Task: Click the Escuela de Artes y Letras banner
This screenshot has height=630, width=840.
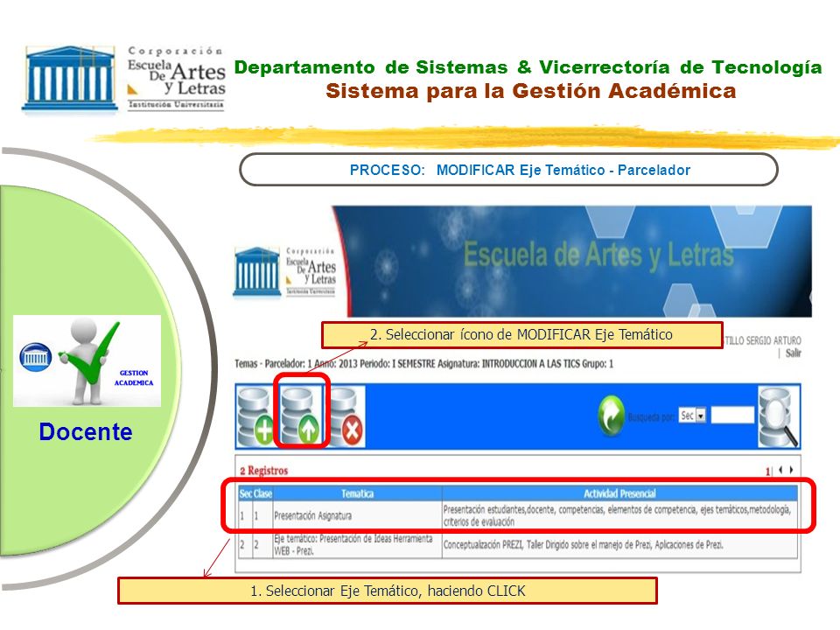Action: pos(572,262)
